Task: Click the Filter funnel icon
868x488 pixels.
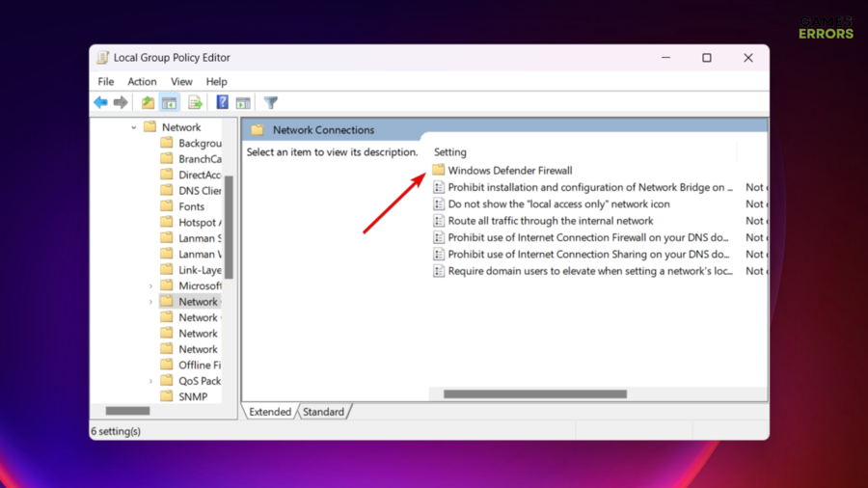Action: coord(271,102)
